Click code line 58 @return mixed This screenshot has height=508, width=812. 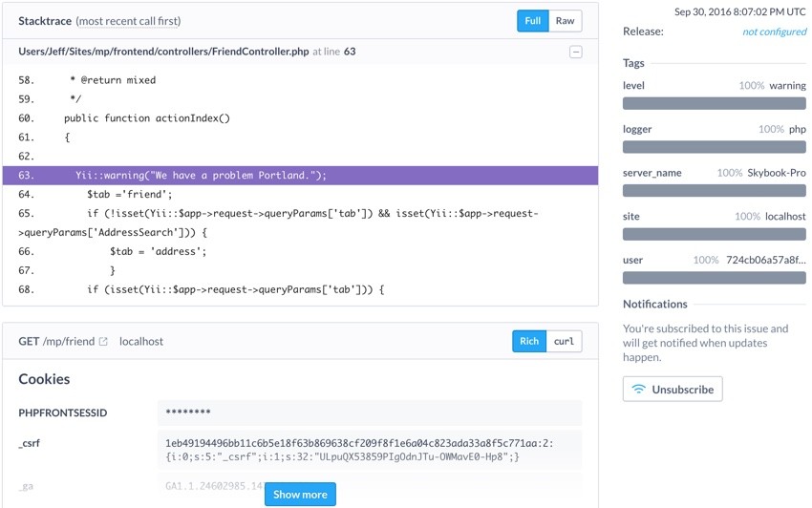pyautogui.click(x=113, y=80)
